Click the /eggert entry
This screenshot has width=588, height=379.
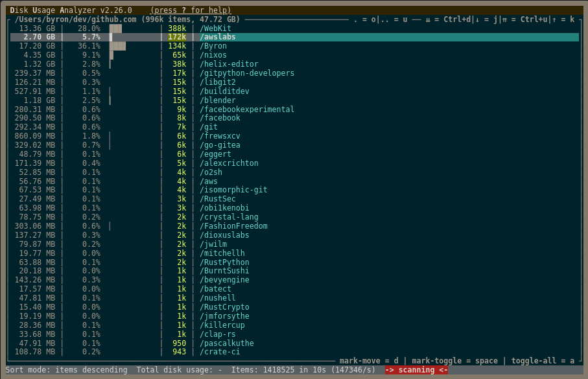[x=294, y=154]
